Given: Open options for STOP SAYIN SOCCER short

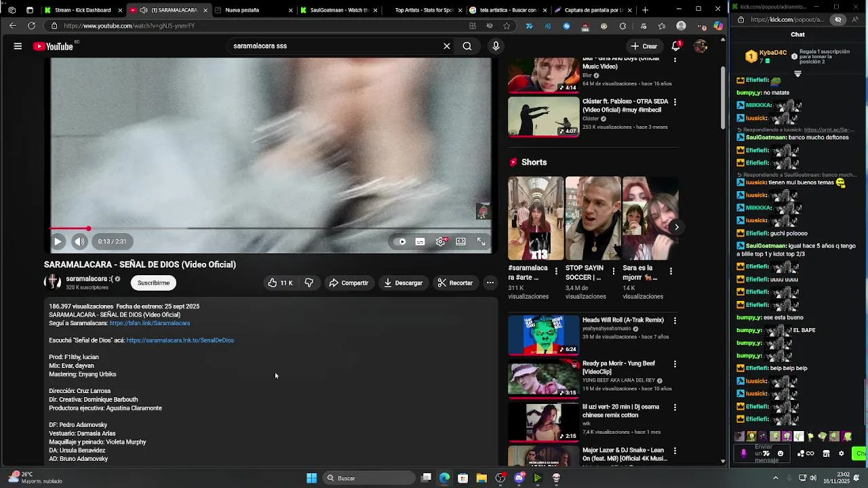Looking at the screenshot, I should 614,270.
